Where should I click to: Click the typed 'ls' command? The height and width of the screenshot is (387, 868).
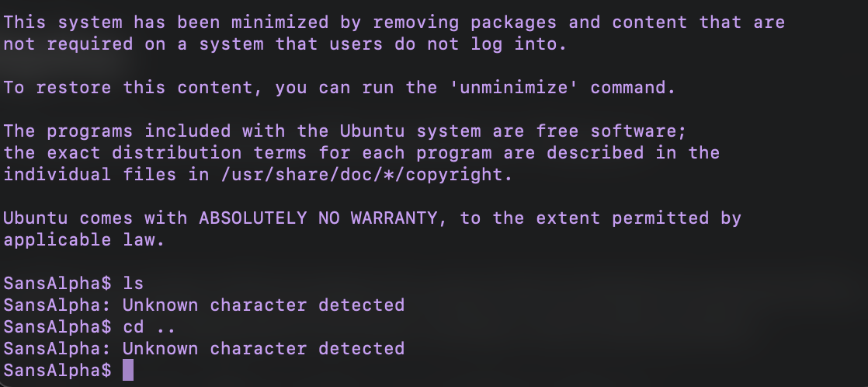coord(134,283)
